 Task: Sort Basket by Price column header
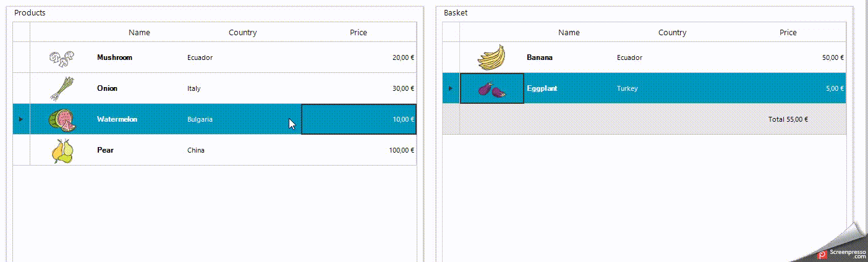click(x=788, y=33)
